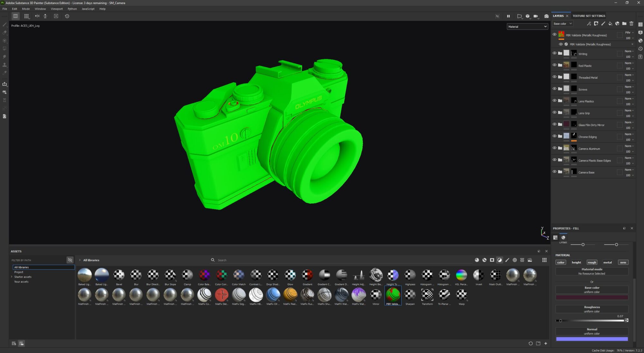The width and height of the screenshot is (644, 353).
Task: Expand the Starter assets library
Action: tap(12, 277)
